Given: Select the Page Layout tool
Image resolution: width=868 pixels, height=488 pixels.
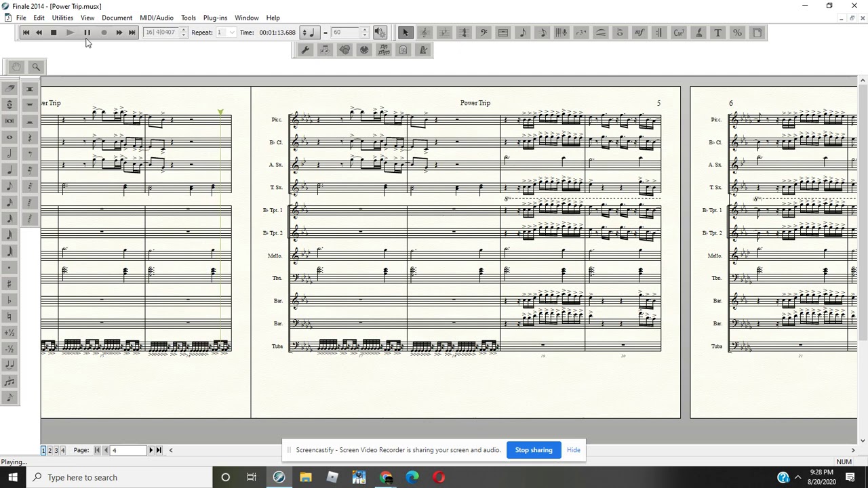Looking at the screenshot, I should tap(757, 33).
